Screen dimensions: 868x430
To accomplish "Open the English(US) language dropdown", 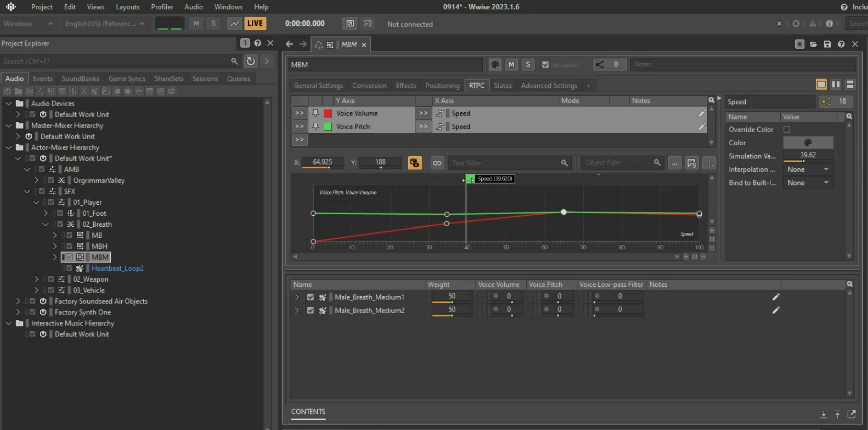I will (105, 24).
